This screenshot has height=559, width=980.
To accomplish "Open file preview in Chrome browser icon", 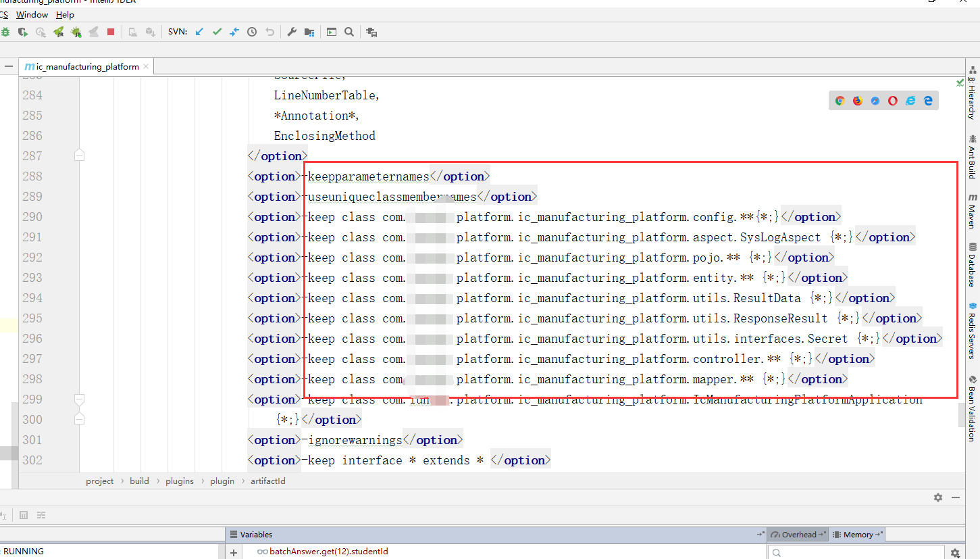I will [x=840, y=100].
